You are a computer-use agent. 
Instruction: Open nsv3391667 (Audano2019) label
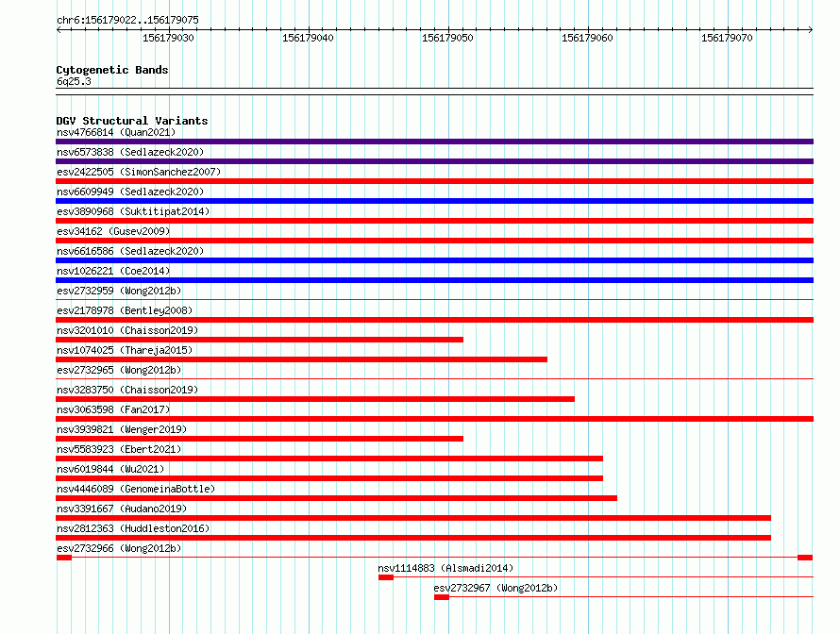point(122,509)
